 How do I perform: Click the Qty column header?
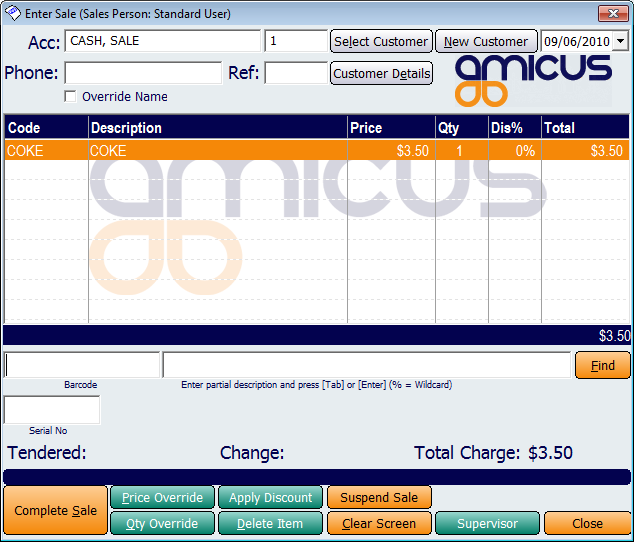(462, 128)
